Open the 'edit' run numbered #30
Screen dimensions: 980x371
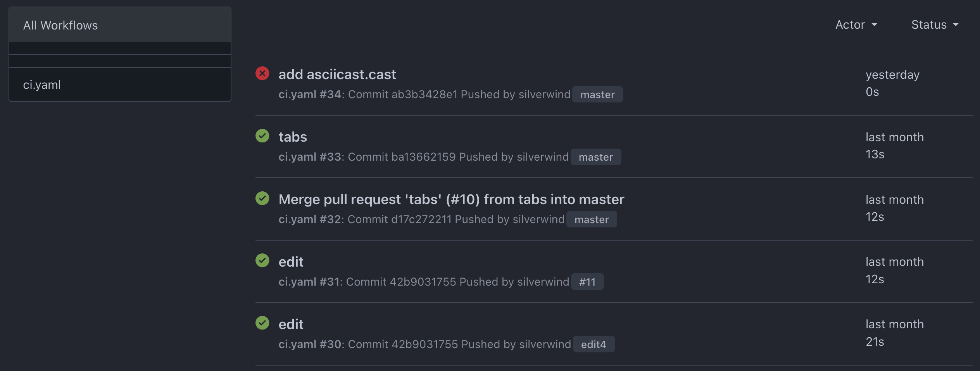[x=291, y=324]
